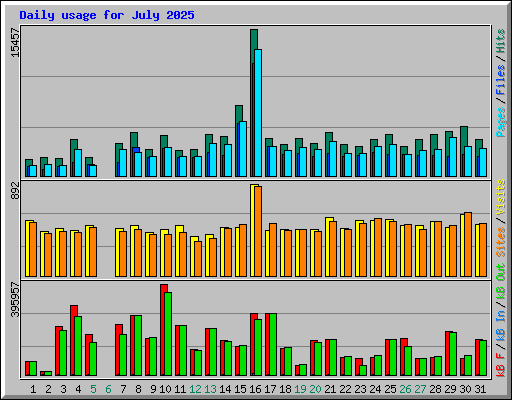Click day 21 on the x-axis
This screenshot has height=400, width=512.
[330, 389]
